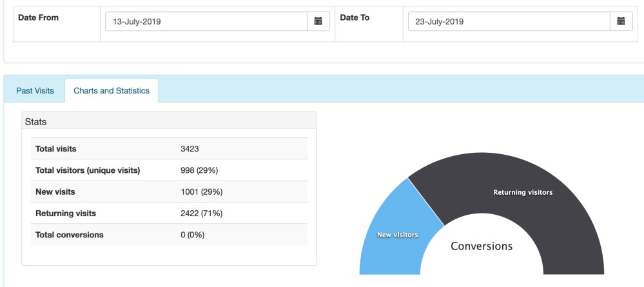This screenshot has width=644, height=287.
Task: Select the value 1001 (29%)
Action: pos(202,192)
